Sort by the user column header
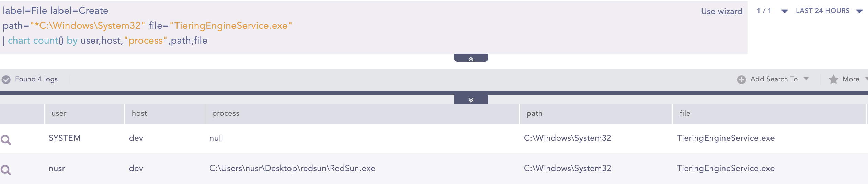Screen dimensions: 868x184 coord(59,113)
